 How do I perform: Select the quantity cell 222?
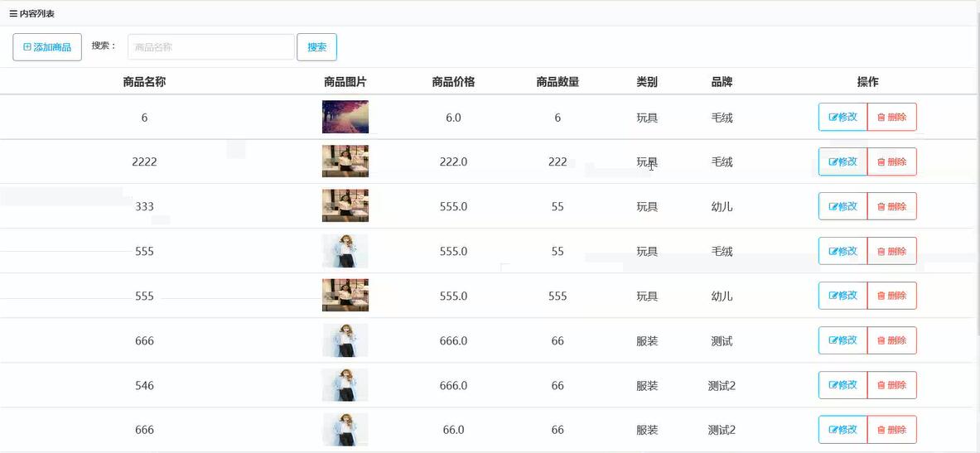point(558,161)
